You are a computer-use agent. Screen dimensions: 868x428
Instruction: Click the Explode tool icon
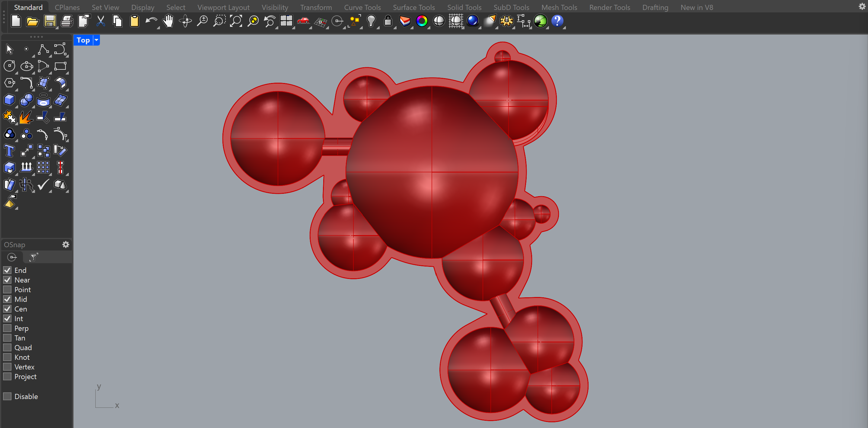[26, 117]
